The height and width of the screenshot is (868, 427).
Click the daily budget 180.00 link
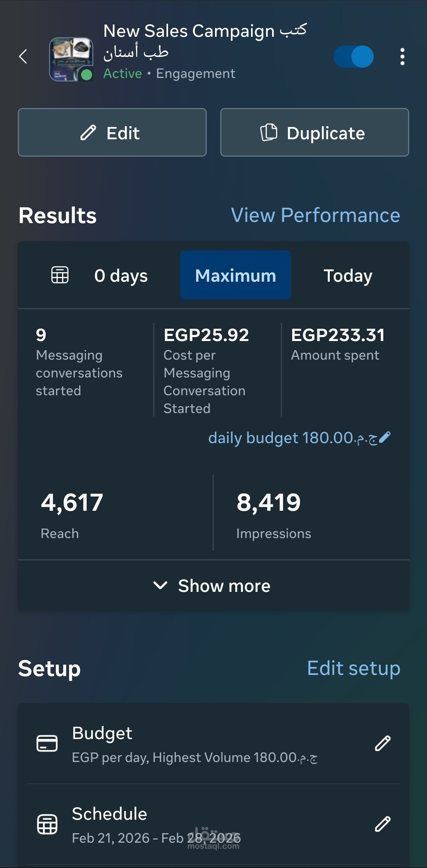tap(293, 438)
